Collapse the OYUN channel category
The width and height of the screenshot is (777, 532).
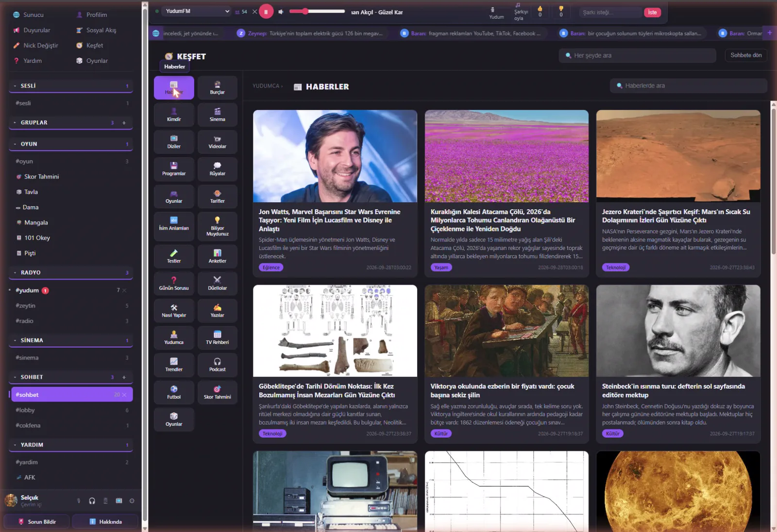(x=70, y=144)
